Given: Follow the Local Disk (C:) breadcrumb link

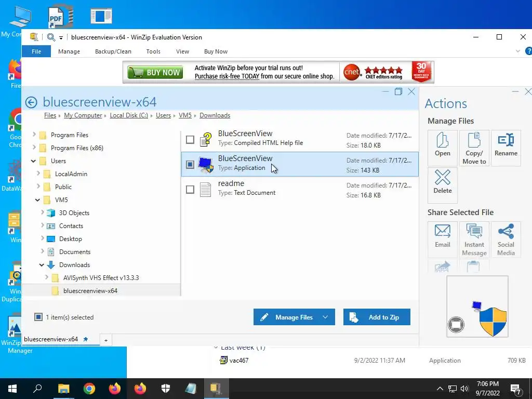Looking at the screenshot, I should [x=129, y=115].
